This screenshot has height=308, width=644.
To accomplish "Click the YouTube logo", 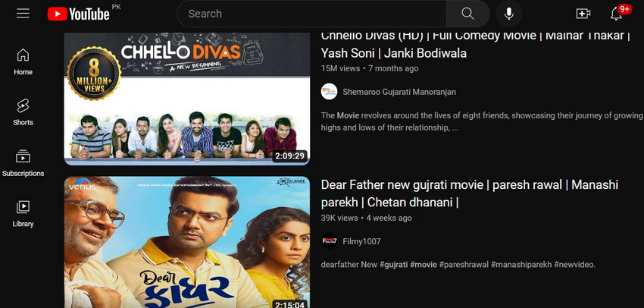I will 79,14.
